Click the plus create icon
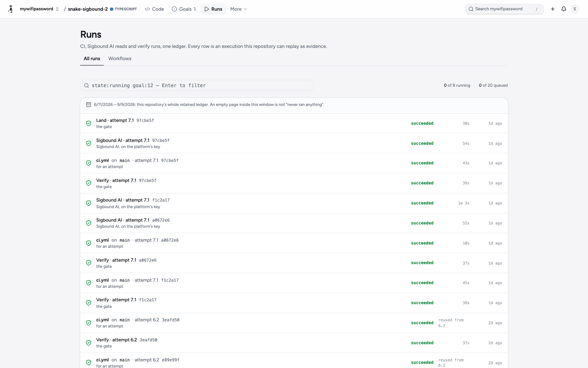 tap(552, 9)
